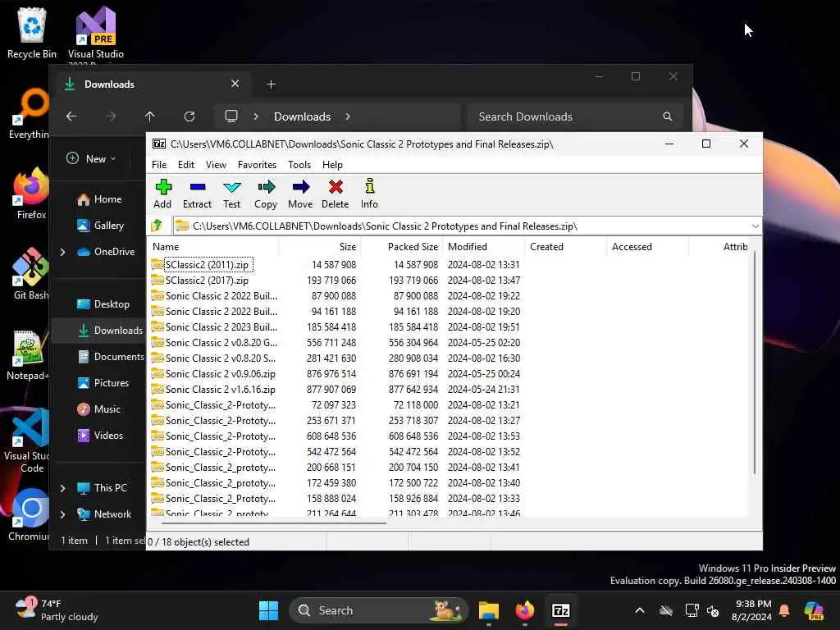Click the Add toolbar icon in 7-Zip
Image resolution: width=840 pixels, height=630 pixels.
coord(163,194)
